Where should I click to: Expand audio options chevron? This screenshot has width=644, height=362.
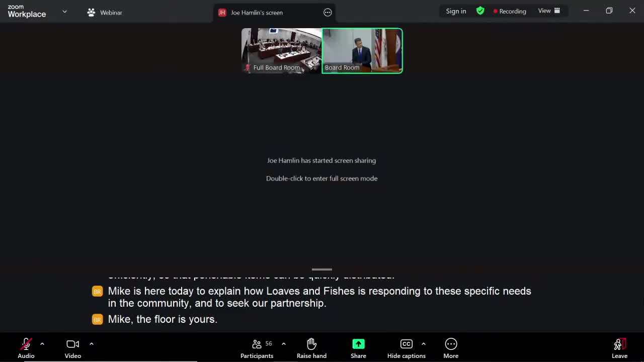[x=42, y=344]
